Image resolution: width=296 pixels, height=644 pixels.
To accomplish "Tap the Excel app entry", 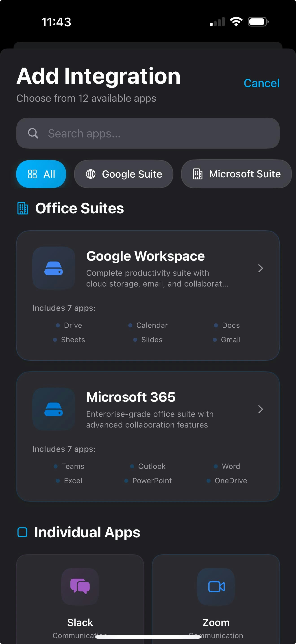I will (69, 481).
